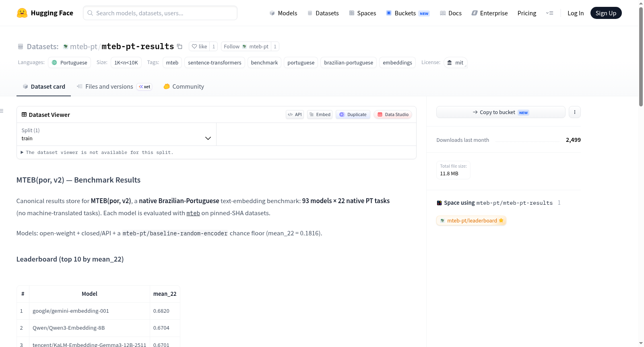This screenshot has height=347, width=644.
Task: Open the Split train dropdown
Action: 116,134
